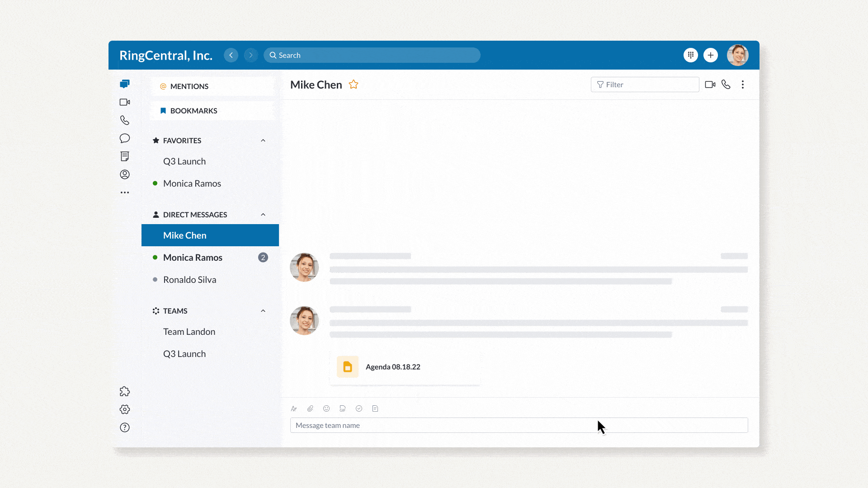Open the Apps puzzle piece icon
This screenshot has width=868, height=488.
click(125, 391)
